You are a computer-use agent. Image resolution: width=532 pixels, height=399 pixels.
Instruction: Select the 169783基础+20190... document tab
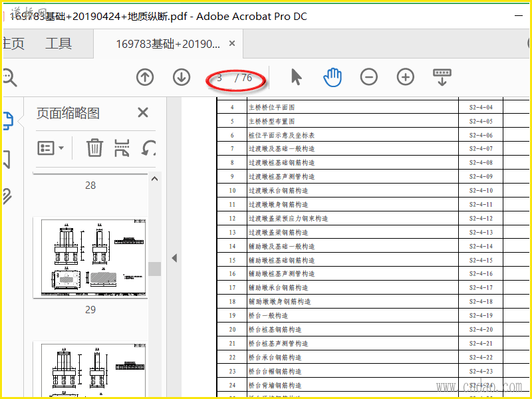pyautogui.click(x=168, y=44)
